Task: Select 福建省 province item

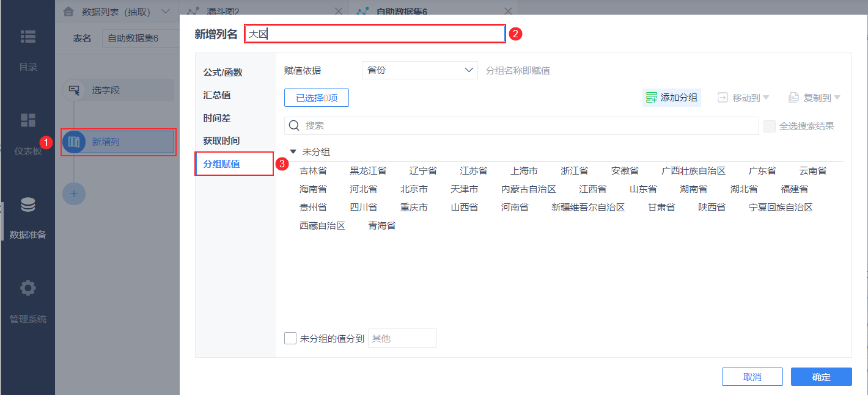Action: pyautogui.click(x=795, y=189)
